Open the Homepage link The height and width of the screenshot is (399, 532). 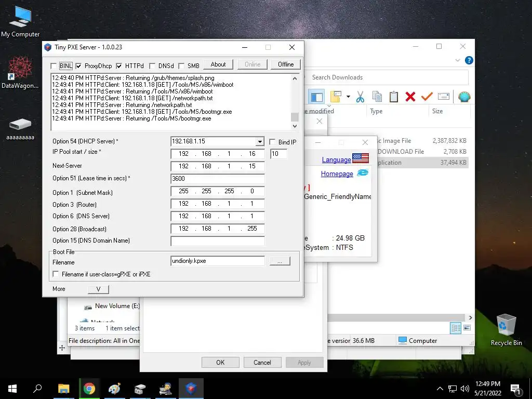pyautogui.click(x=337, y=174)
